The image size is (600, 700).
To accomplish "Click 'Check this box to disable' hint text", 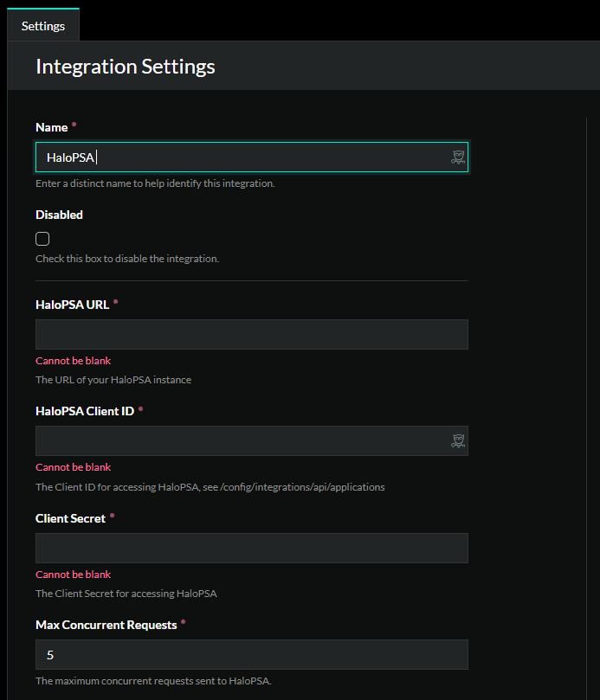I will [127, 259].
